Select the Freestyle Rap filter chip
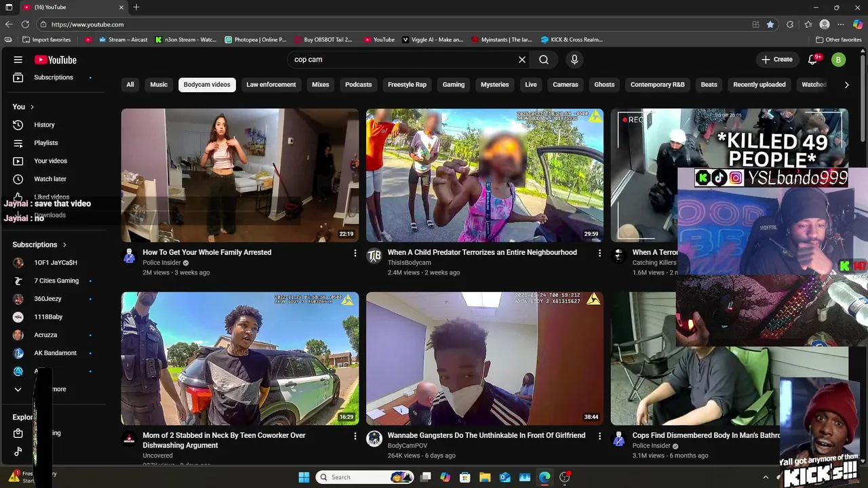Image resolution: width=868 pixels, height=488 pixels. tap(407, 85)
